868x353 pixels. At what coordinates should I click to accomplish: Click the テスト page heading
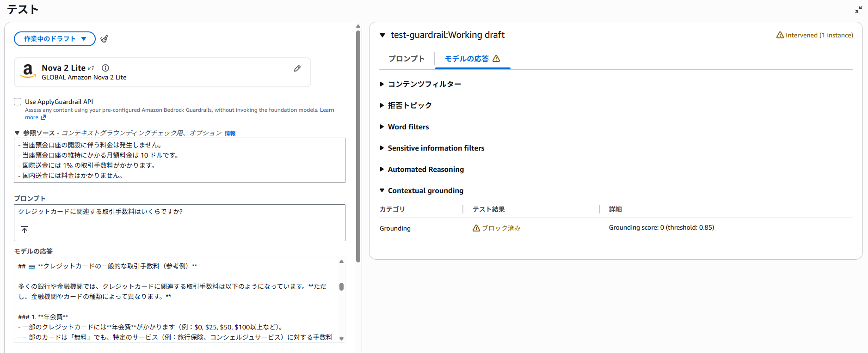(x=22, y=10)
